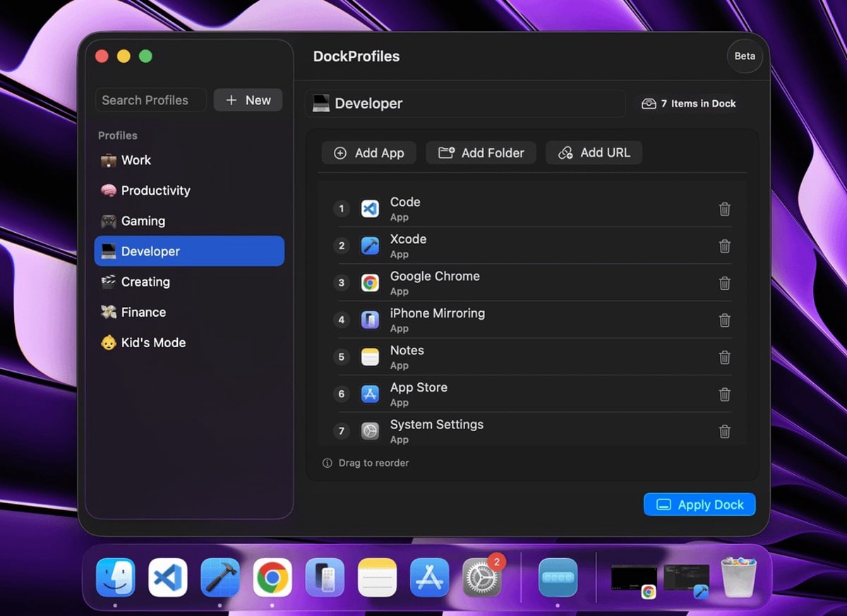Click trash icon next to System Settings
Image resolution: width=847 pixels, height=616 pixels.
click(724, 431)
